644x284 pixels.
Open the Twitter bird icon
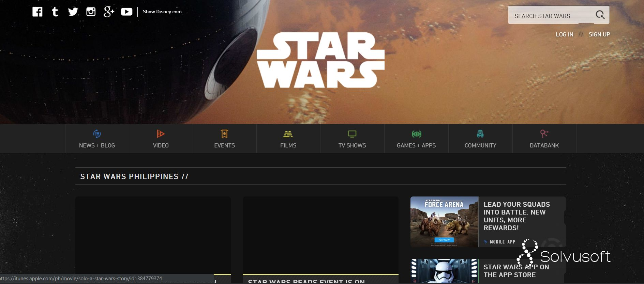click(73, 12)
